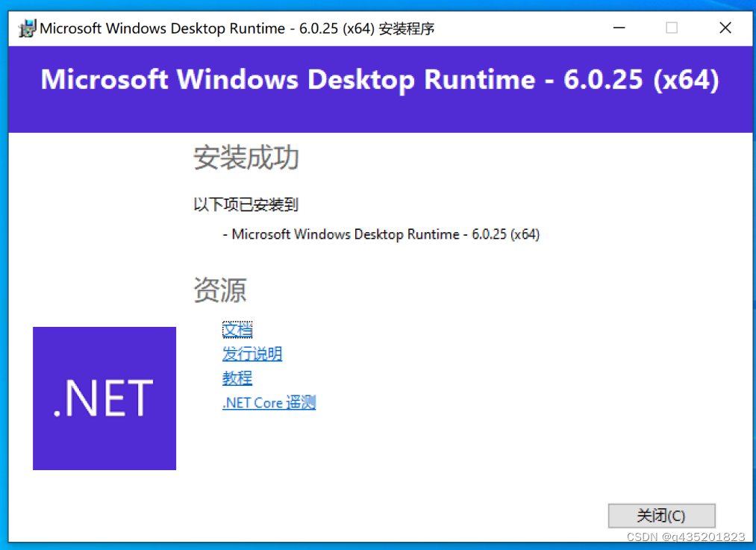Click the disabled maximize button
The height and width of the screenshot is (550, 756).
672,28
